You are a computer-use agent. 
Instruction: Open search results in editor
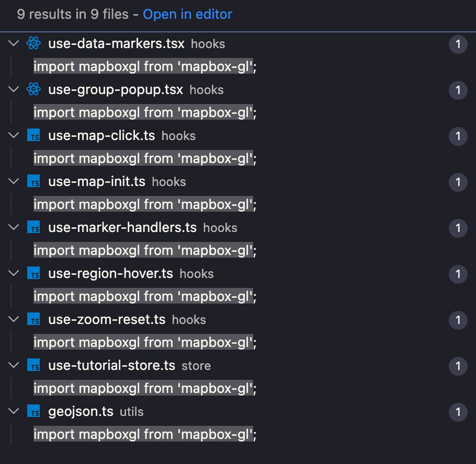coord(187,15)
